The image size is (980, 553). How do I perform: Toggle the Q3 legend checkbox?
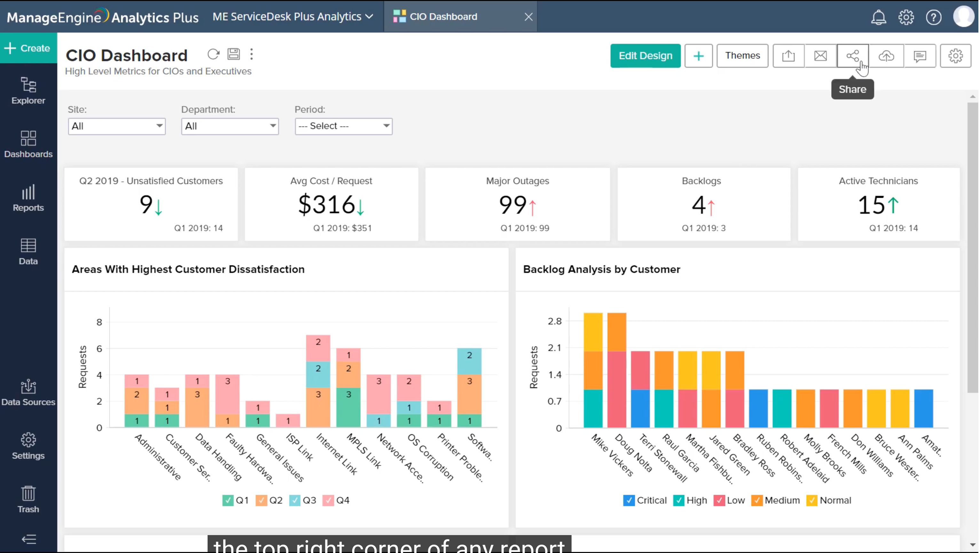295,500
